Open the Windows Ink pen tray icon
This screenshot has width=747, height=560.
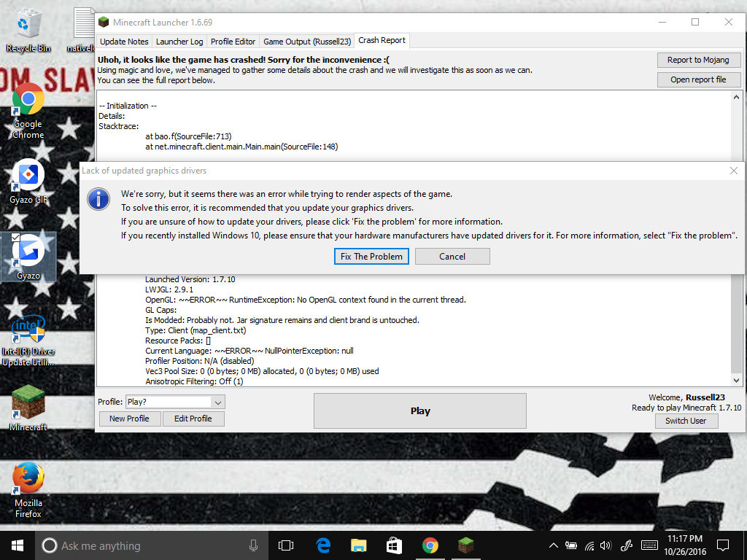tap(627, 545)
